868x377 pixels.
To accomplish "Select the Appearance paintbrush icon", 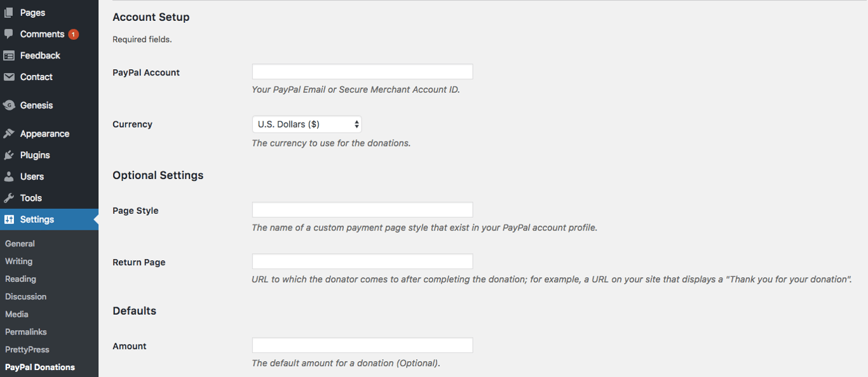I will pos(10,133).
